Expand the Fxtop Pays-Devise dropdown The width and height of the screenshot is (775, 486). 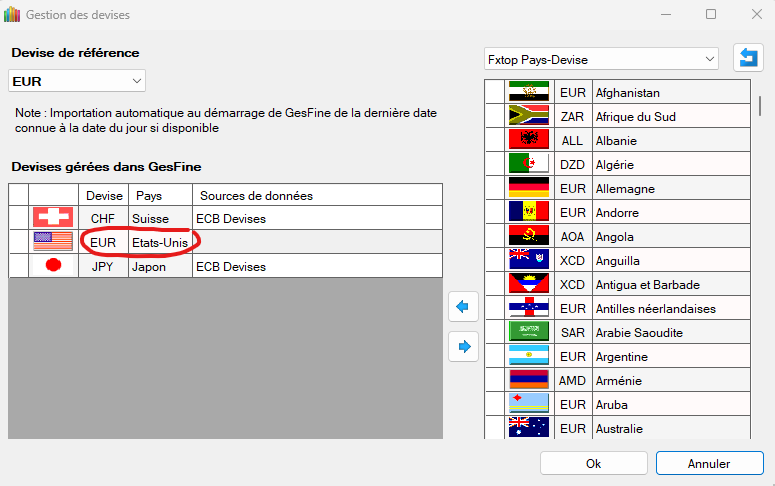[600, 59]
